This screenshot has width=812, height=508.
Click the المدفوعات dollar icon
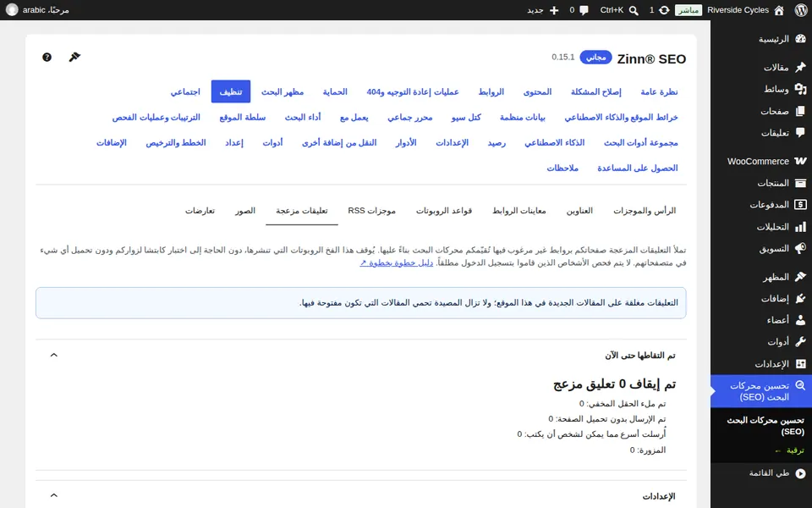point(801,205)
